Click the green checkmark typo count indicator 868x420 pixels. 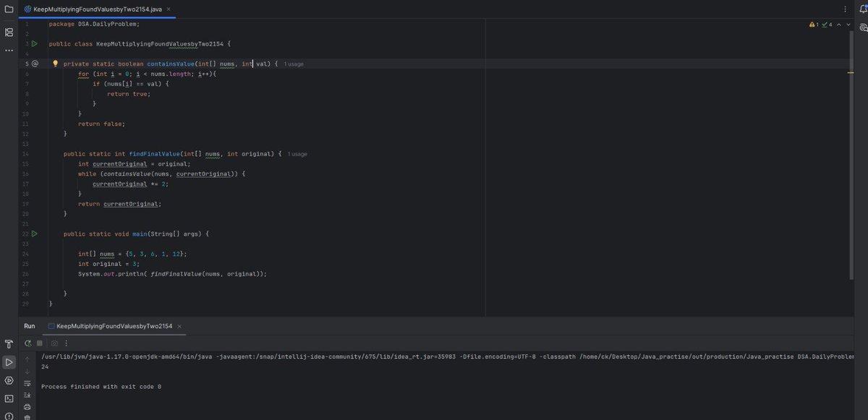827,25
